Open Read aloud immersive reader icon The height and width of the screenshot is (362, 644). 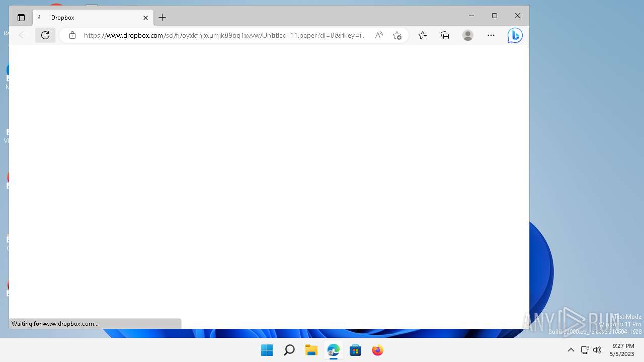pos(379,35)
